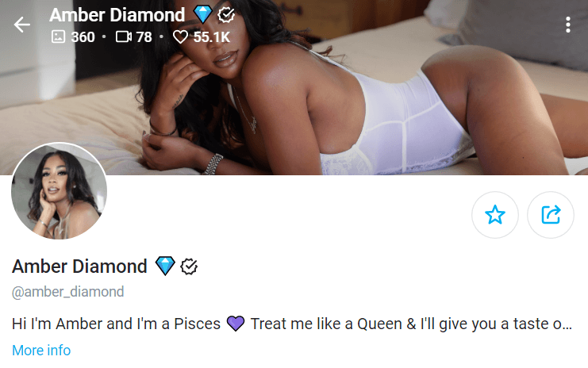Click the blue diamond emoji beside header name
The image size is (588, 368).
pos(202,15)
